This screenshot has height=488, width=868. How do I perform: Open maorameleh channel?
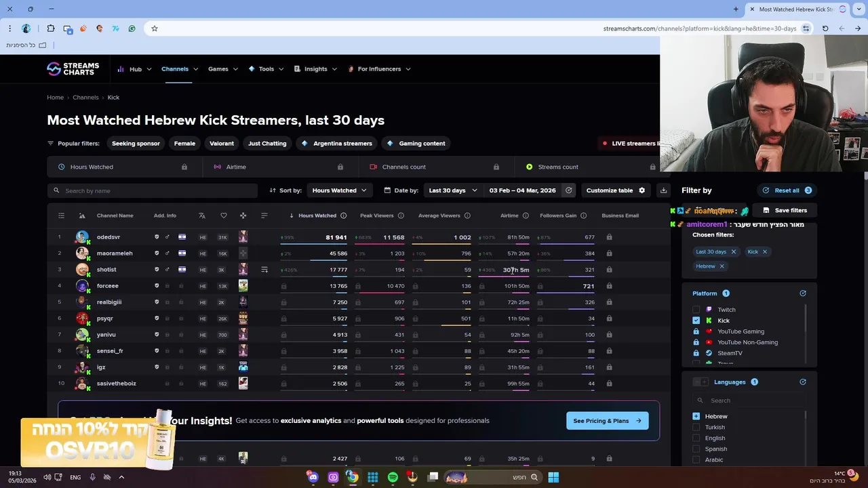point(115,253)
